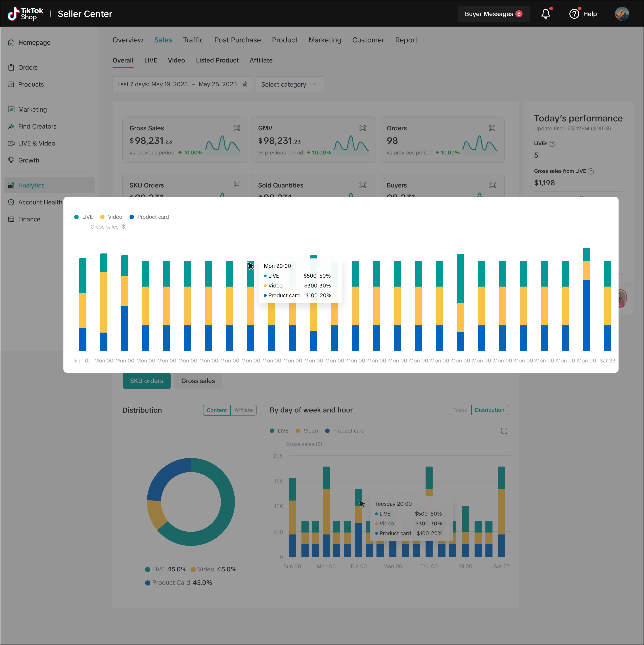Open the Listed Product sub-tab
This screenshot has width=644, height=645.
click(217, 60)
